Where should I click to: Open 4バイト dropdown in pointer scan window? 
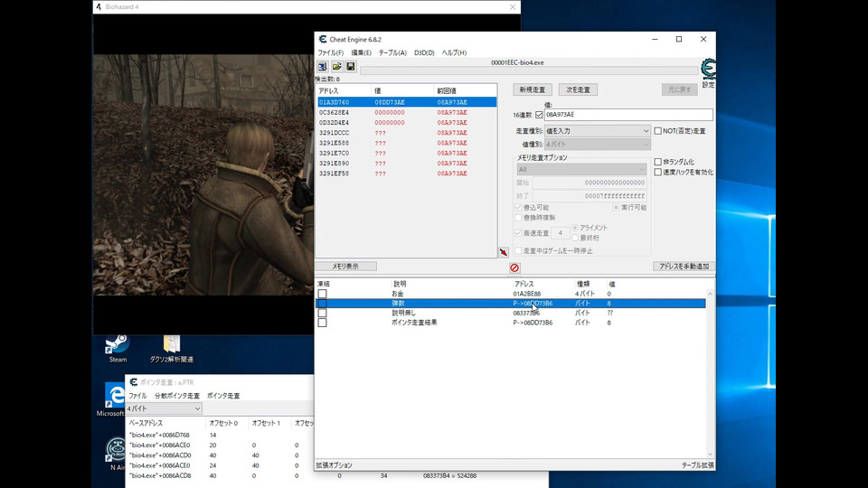[164, 408]
